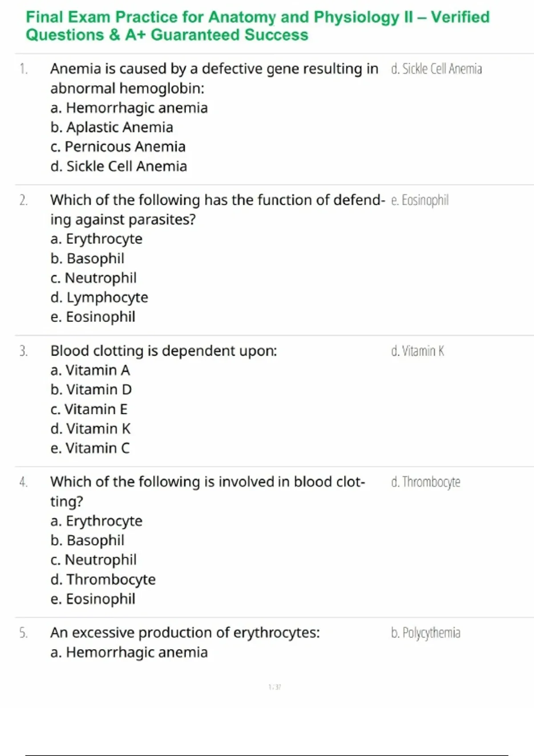Click the answer key 'd. Vitamin K'

(x=417, y=351)
